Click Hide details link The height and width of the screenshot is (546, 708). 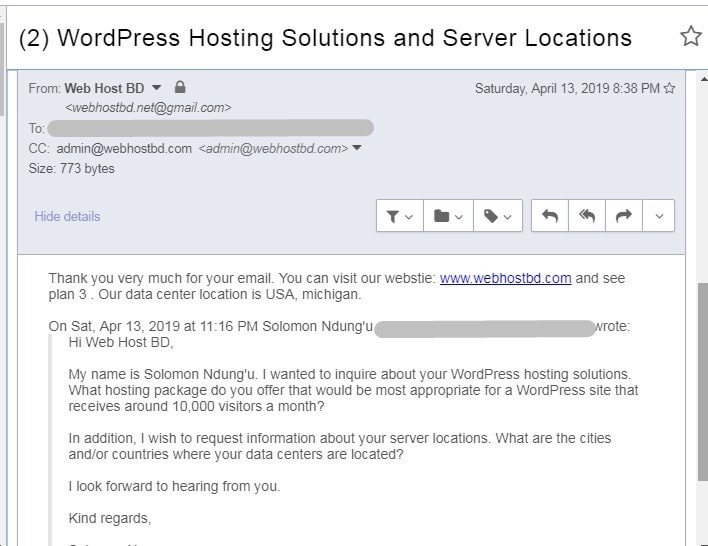67,216
